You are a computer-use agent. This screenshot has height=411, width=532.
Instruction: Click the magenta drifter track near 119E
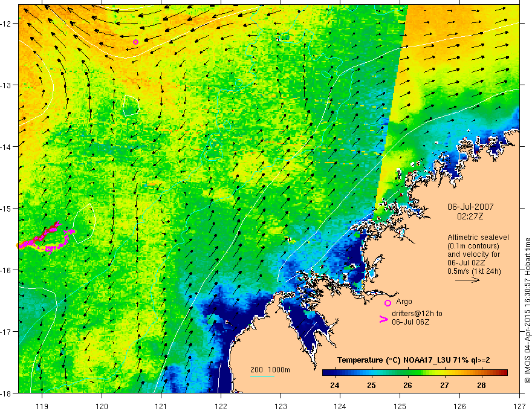click(x=46, y=238)
